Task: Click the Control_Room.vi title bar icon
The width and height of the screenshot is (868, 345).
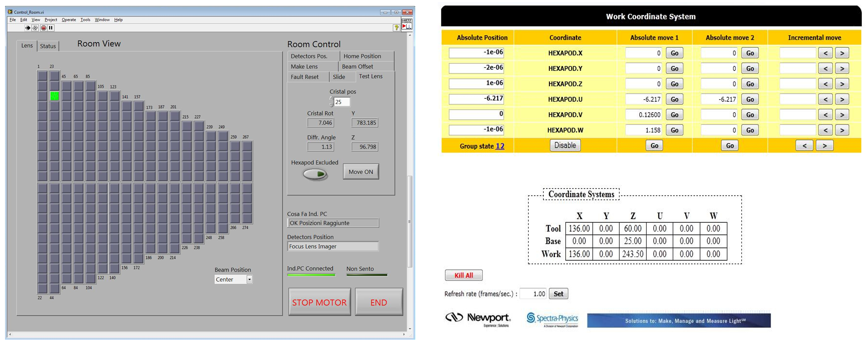Action: [x=10, y=12]
